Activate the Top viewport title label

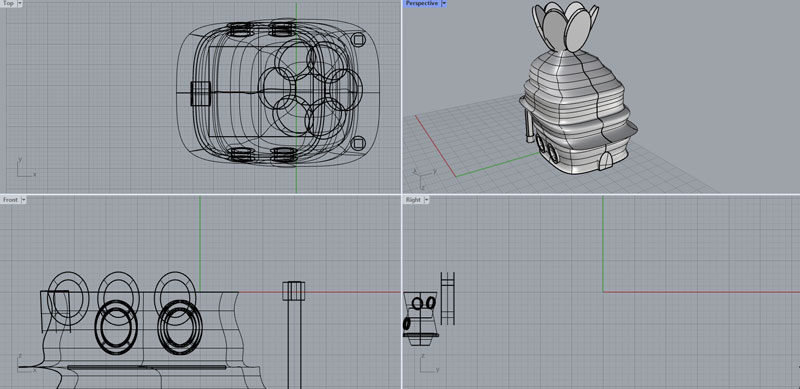[9, 3]
